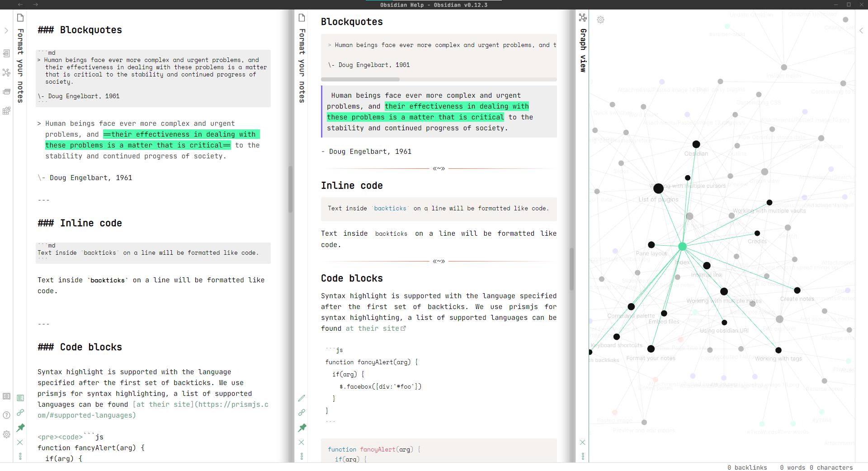Click the prismjs URL link in the editor
Image resolution: width=868 pixels, height=471 pixels.
point(153,410)
